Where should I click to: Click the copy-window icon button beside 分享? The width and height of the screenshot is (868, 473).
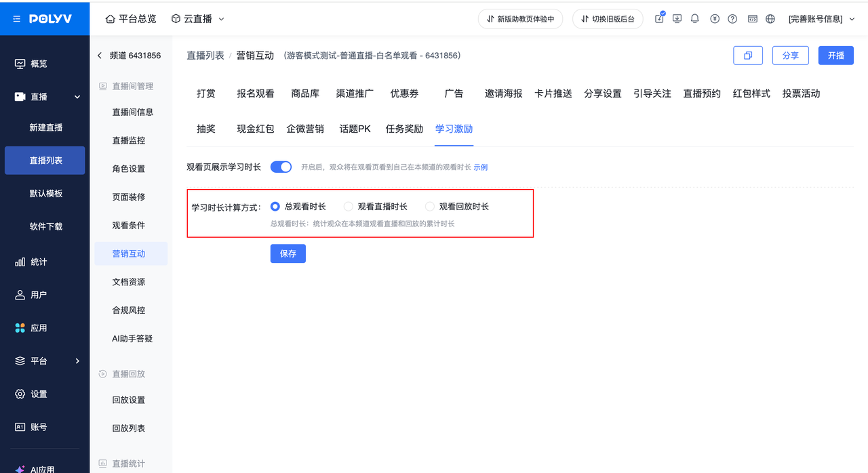748,56
